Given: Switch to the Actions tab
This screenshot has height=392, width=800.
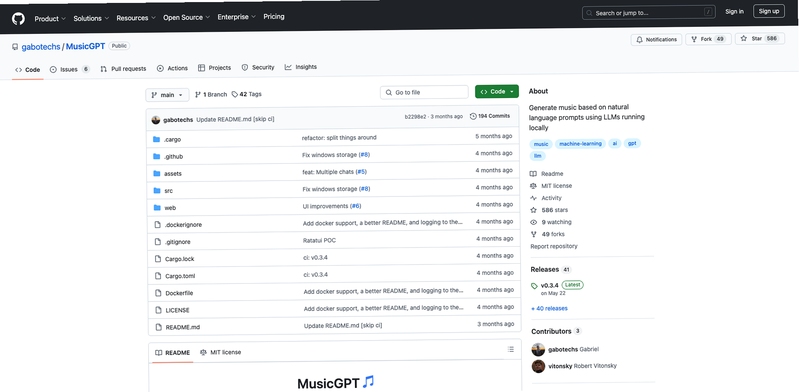Looking at the screenshot, I should pyautogui.click(x=172, y=68).
